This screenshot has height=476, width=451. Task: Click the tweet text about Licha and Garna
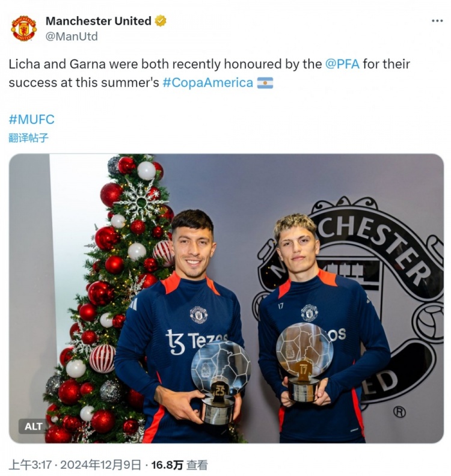pos(209,73)
